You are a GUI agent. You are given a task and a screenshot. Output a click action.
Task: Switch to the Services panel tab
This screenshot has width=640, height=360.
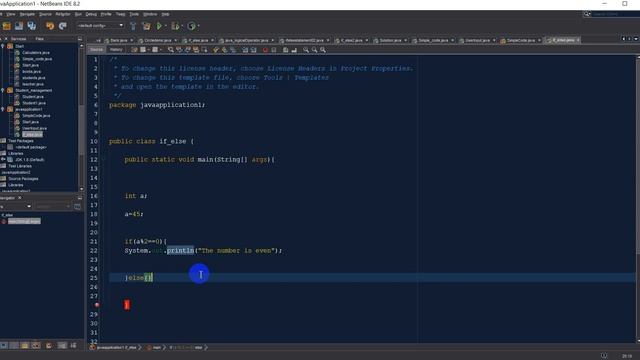[18, 39]
